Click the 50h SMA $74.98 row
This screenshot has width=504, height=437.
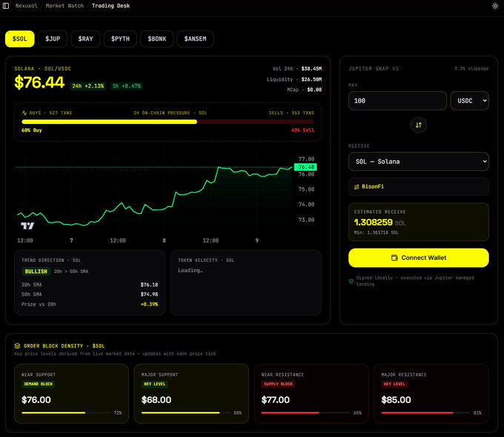90,295
